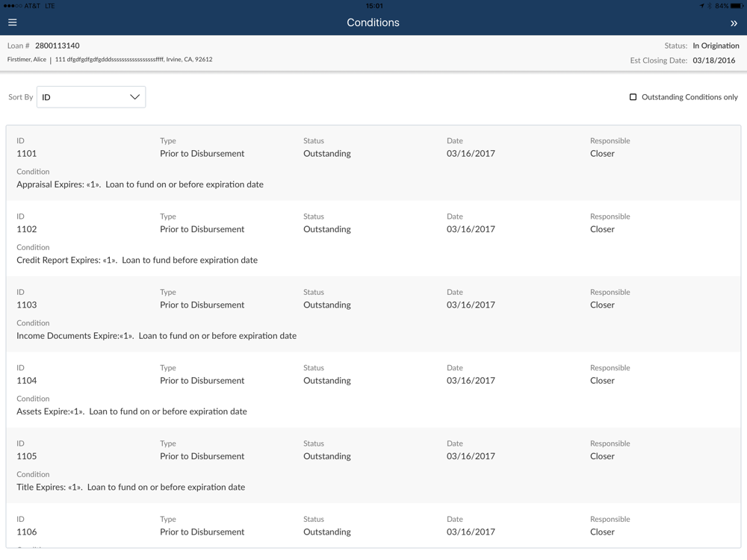Enable Outstanding Conditions only checkbox

633,97
